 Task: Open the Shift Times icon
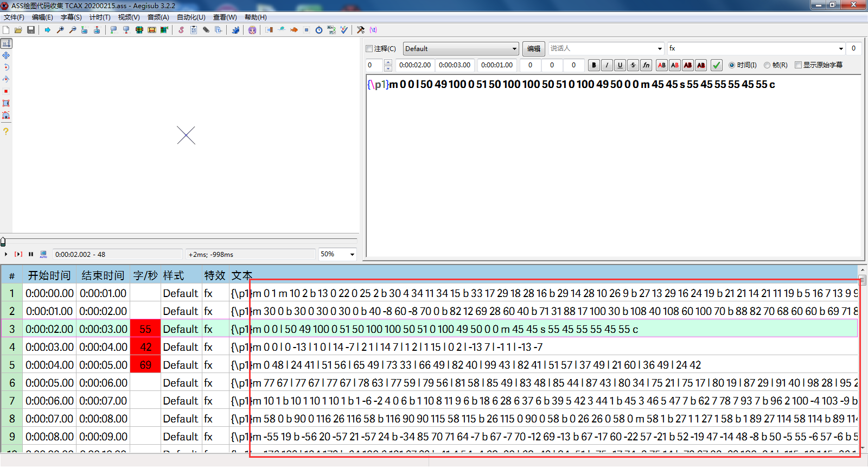click(x=269, y=30)
